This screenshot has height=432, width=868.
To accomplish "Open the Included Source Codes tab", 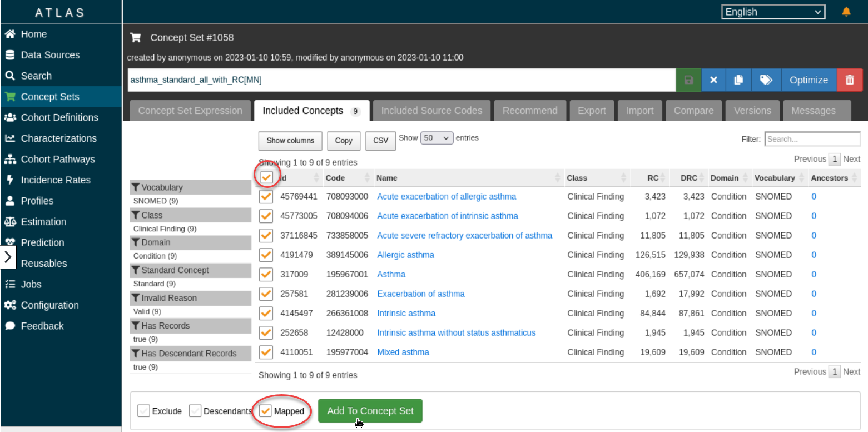I will point(431,111).
